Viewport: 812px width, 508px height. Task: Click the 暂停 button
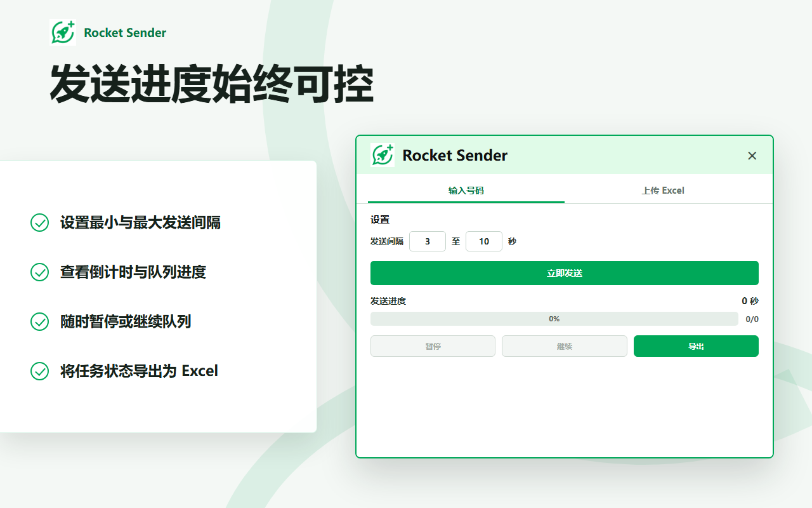coord(433,346)
